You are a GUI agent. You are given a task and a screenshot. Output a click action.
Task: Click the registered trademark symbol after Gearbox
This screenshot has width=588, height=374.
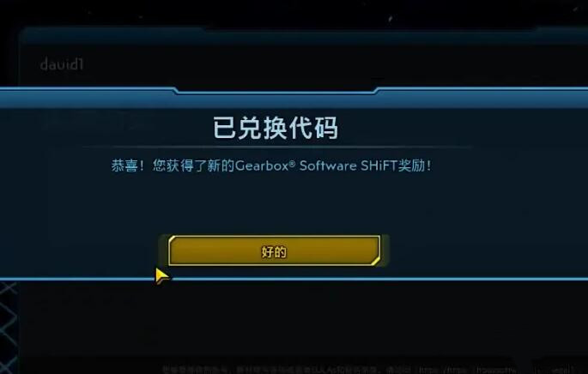(292, 163)
